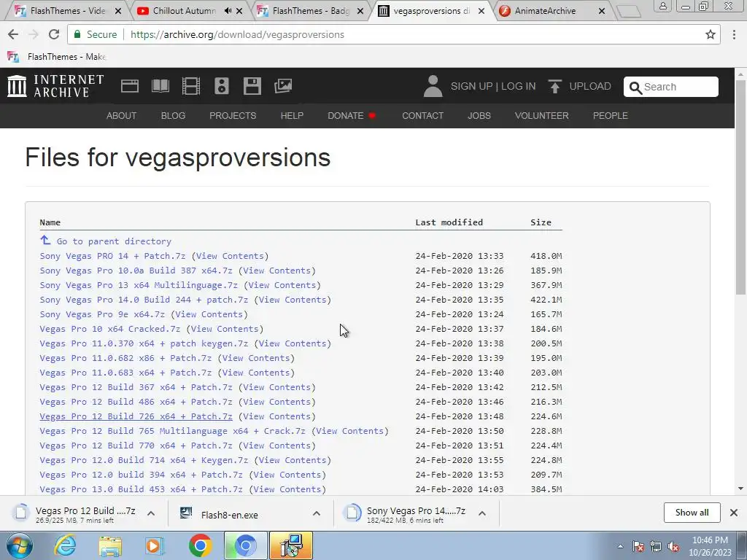This screenshot has width=747, height=560.
Task: Open the Internet Archive images icon
Action: [283, 86]
